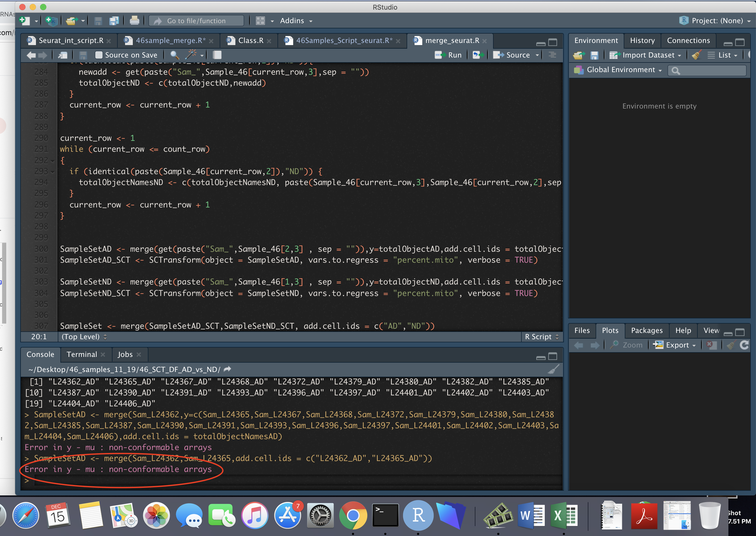Click the compile report notebook icon
The image size is (756, 536).
(x=217, y=55)
